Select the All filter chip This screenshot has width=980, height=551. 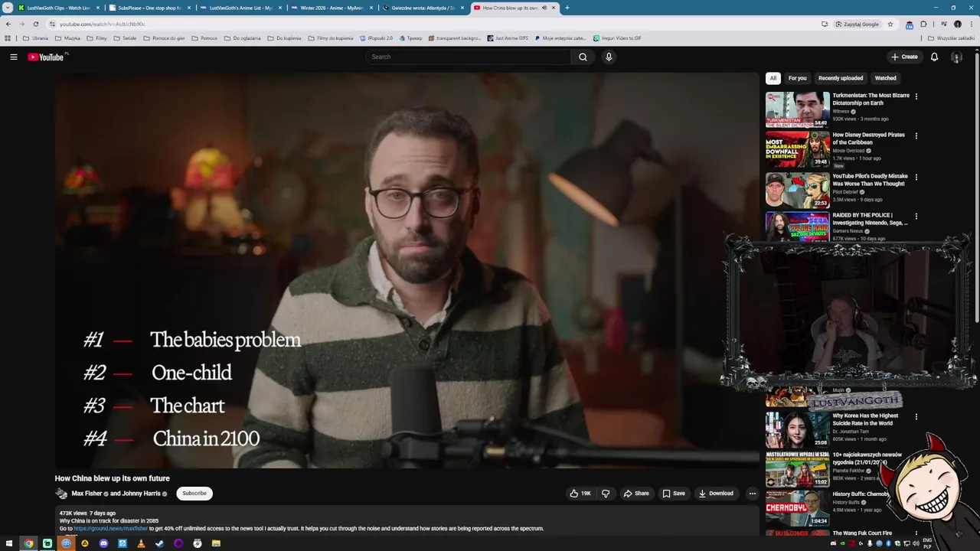pos(773,78)
